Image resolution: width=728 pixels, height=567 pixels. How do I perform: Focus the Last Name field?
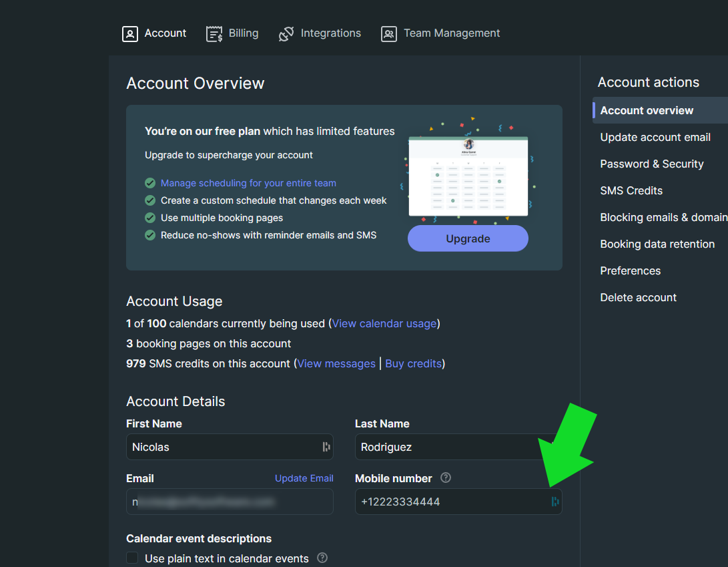(458, 447)
